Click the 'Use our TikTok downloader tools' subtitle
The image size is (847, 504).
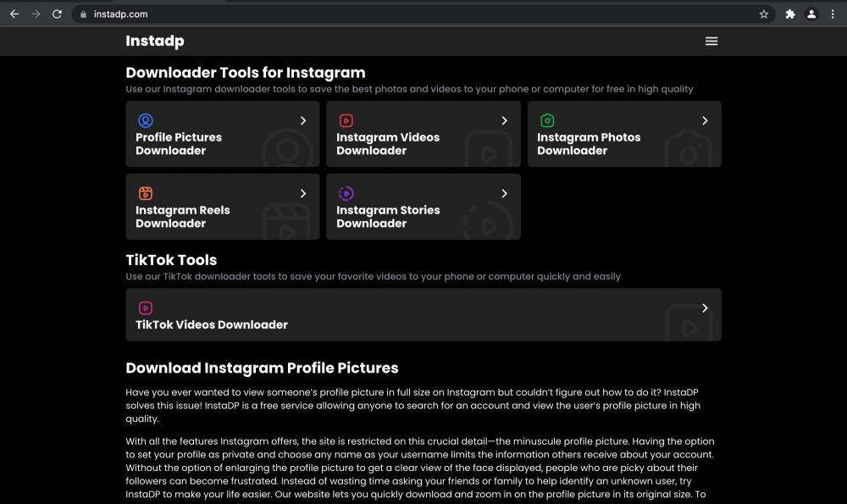point(374,277)
